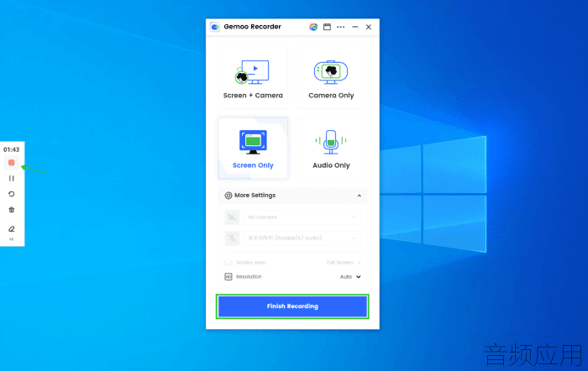Open the three-dot more options menu
Viewport: 588px width, 371px height.
340,27
